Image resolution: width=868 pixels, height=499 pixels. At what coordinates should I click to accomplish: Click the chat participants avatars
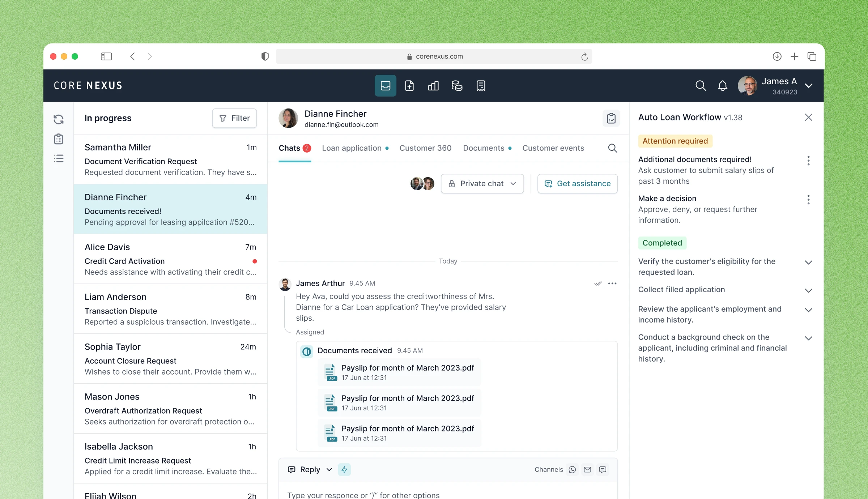[422, 184]
